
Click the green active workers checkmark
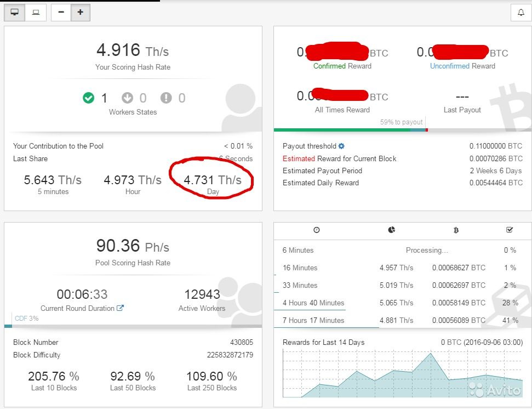(x=88, y=98)
